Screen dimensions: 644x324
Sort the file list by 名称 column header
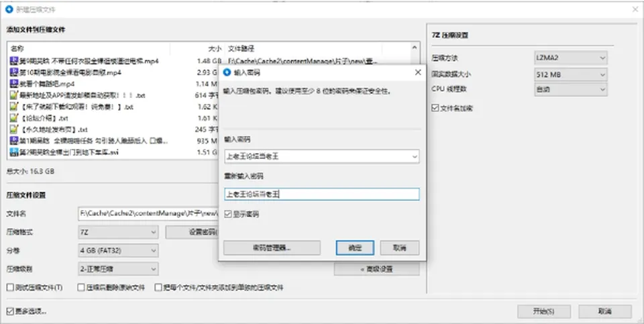tap(89, 48)
